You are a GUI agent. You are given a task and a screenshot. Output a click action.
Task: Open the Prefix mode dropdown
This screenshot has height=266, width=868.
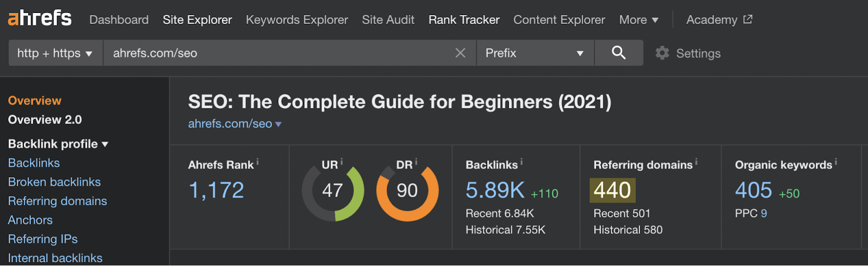tap(535, 53)
